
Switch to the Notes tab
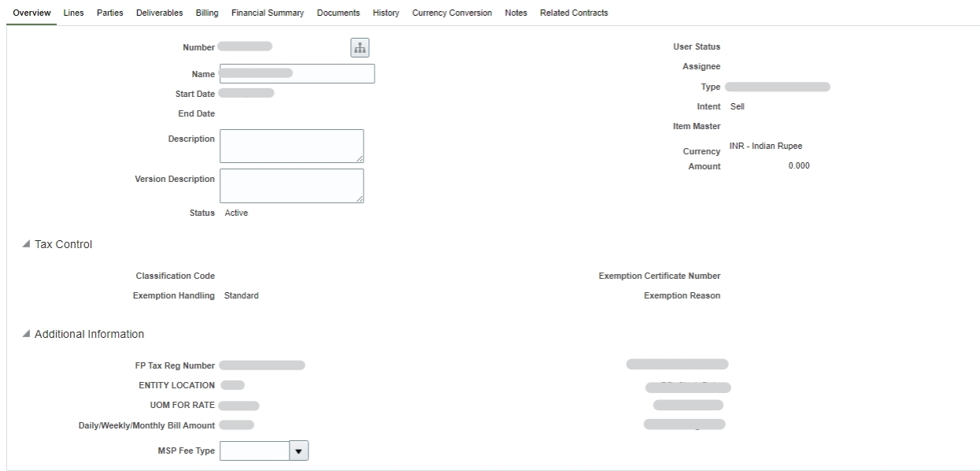(515, 13)
